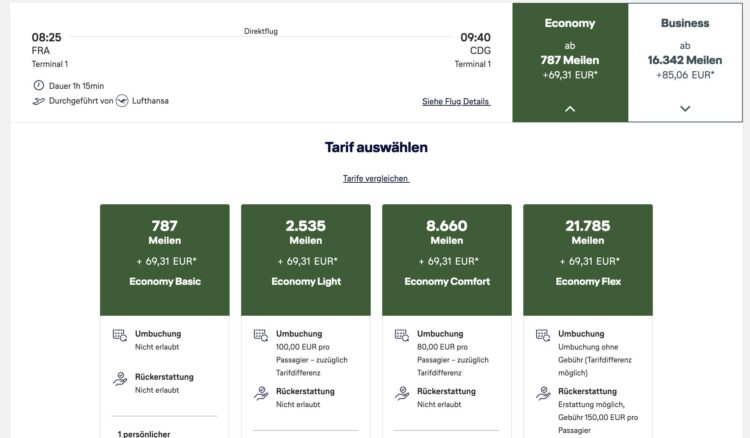This screenshot has height=438, width=750.
Task: Click the FRA airport code
Action: (41, 51)
